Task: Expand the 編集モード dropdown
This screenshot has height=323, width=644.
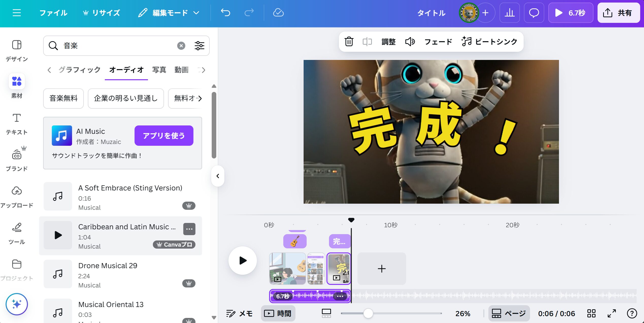Action: tap(169, 13)
